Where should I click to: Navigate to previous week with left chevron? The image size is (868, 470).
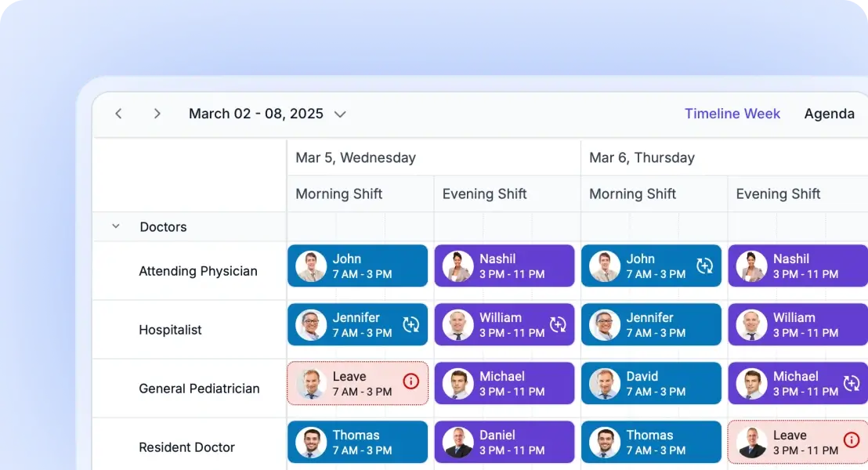pos(118,113)
